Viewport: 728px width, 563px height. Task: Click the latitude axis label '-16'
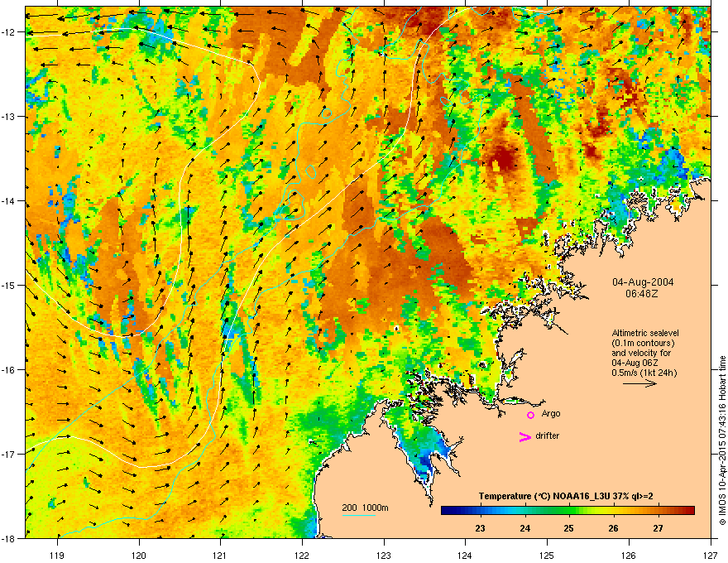[x=9, y=370]
